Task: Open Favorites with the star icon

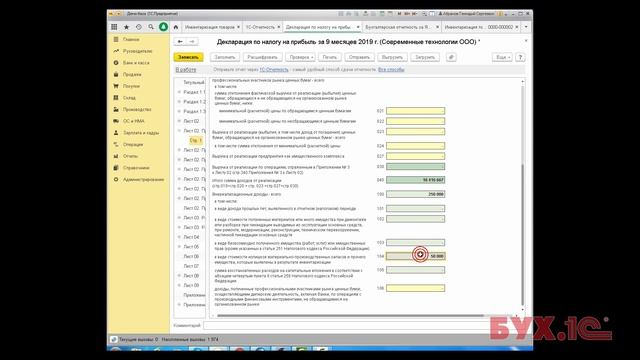Action: (127, 27)
